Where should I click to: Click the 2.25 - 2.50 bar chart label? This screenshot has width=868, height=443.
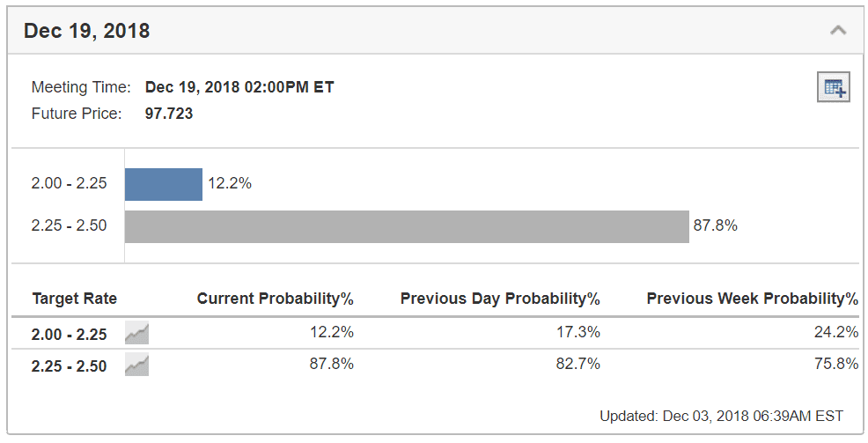pyautogui.click(x=70, y=226)
